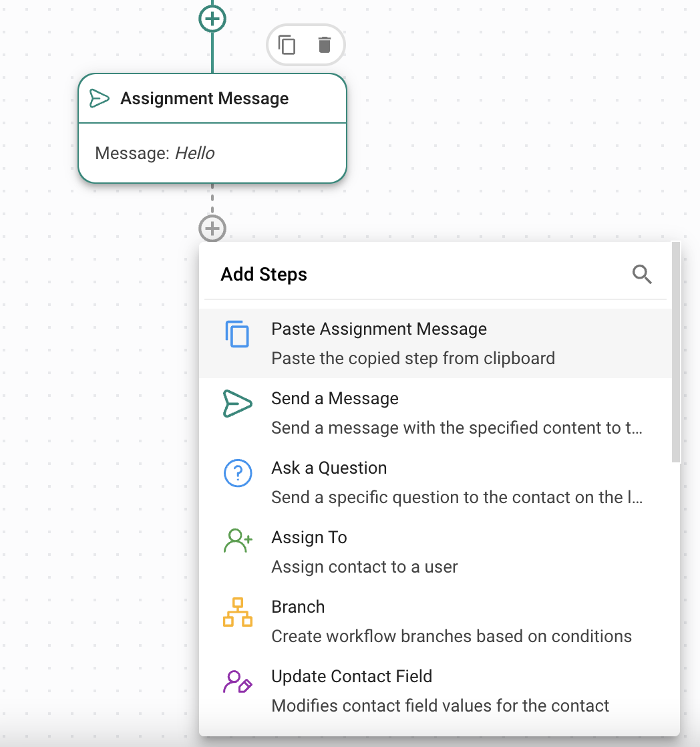Screen dimensions: 700x747
Task: Select Paste Assignment Message option
Action: pos(379,329)
